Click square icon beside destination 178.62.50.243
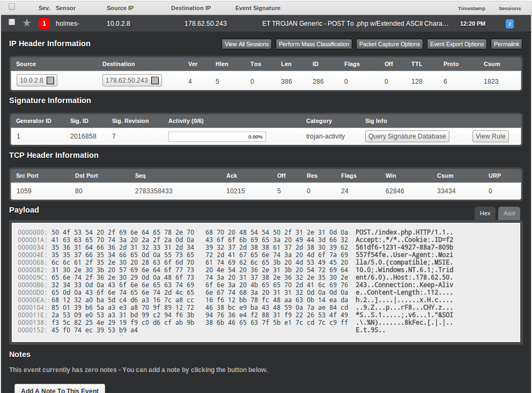The height and width of the screenshot is (393, 532). coord(155,81)
